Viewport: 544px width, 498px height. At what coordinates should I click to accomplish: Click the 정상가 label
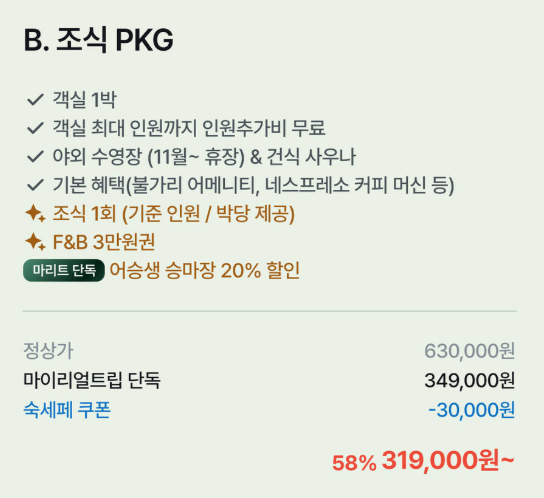(48, 351)
